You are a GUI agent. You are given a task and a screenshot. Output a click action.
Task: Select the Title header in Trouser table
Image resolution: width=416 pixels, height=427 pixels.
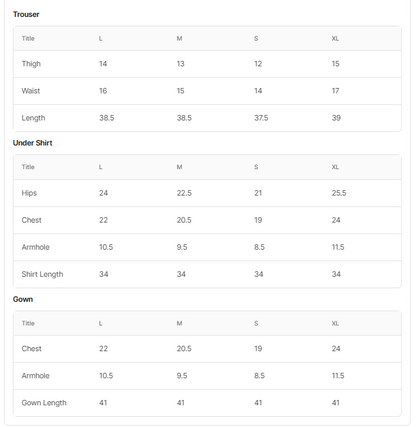pyautogui.click(x=28, y=39)
